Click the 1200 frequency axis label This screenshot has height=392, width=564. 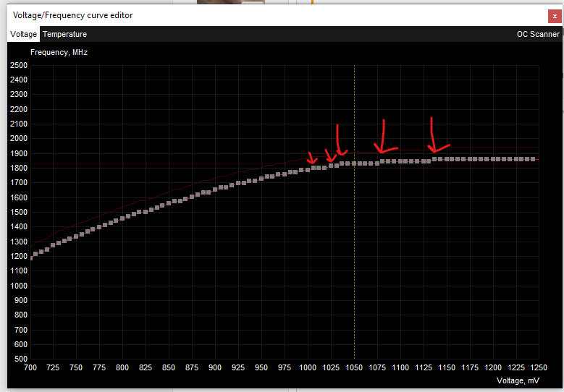19,256
